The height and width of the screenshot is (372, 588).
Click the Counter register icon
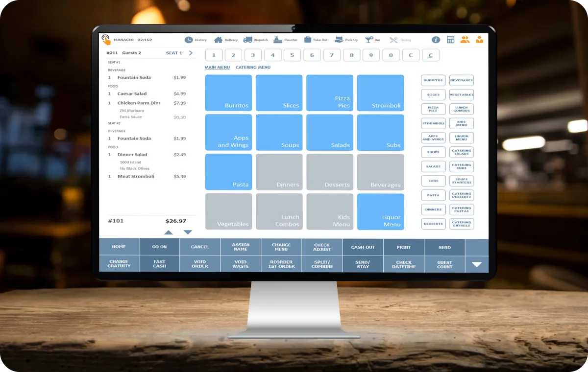click(278, 40)
